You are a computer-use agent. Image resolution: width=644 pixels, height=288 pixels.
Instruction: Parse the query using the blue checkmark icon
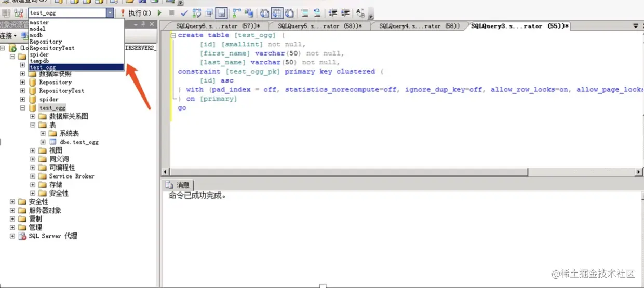pos(184,13)
